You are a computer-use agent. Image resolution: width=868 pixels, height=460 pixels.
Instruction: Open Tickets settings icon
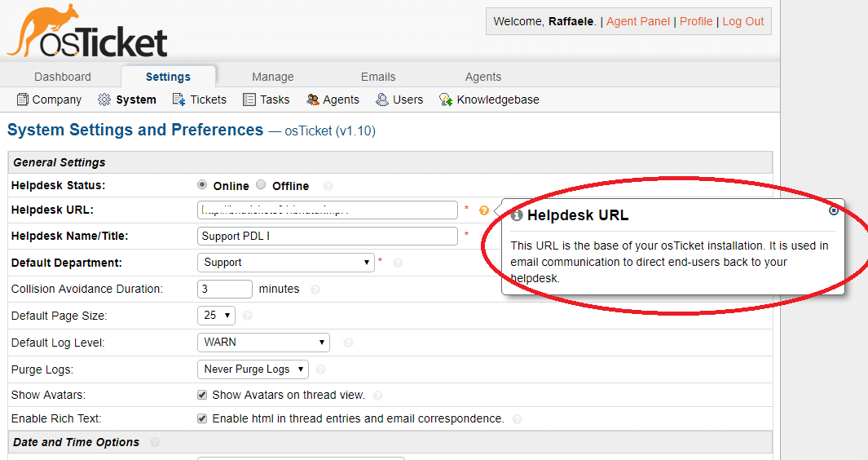coord(178,100)
